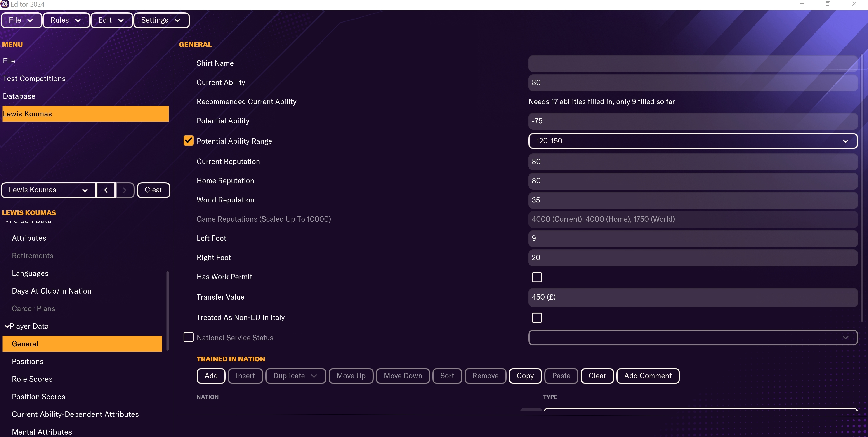This screenshot has height=437, width=868.
Task: Enable the National Service Status checkbox
Action: [x=188, y=337]
